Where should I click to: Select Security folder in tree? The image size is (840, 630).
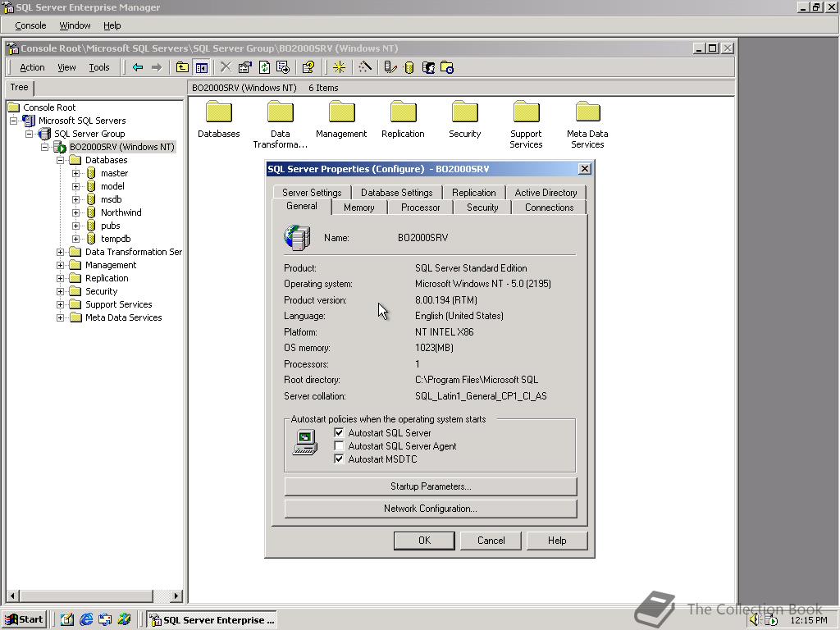point(101,291)
